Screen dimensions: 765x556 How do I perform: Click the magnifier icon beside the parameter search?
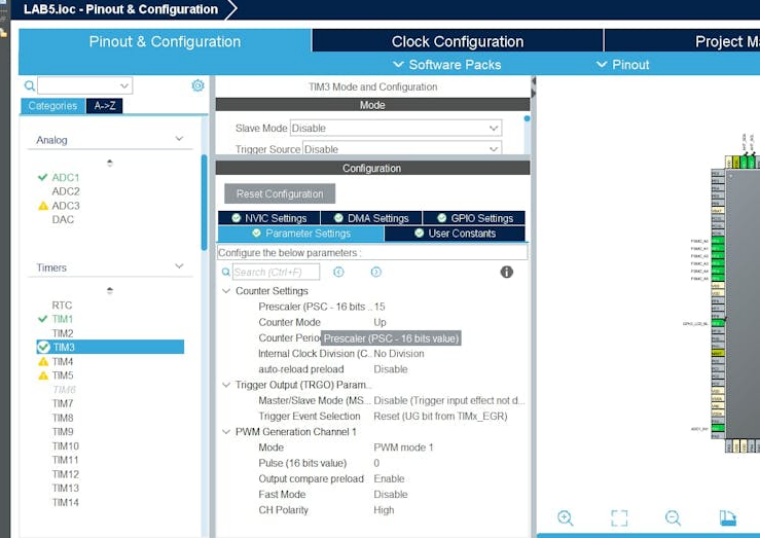(x=226, y=272)
